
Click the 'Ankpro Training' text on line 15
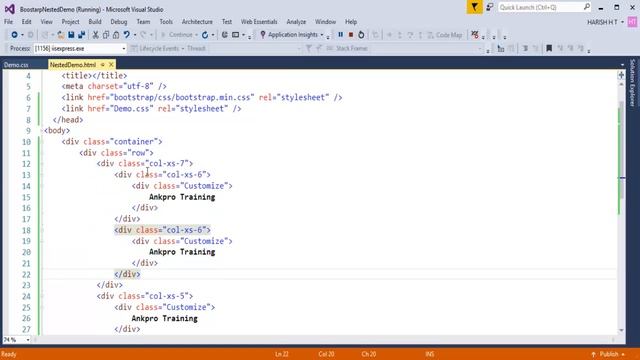tap(182, 197)
